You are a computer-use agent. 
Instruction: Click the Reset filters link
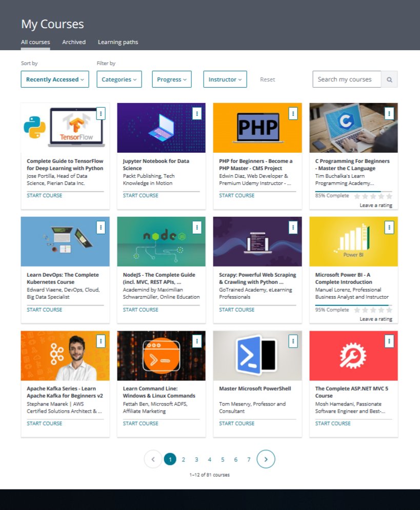[267, 79]
